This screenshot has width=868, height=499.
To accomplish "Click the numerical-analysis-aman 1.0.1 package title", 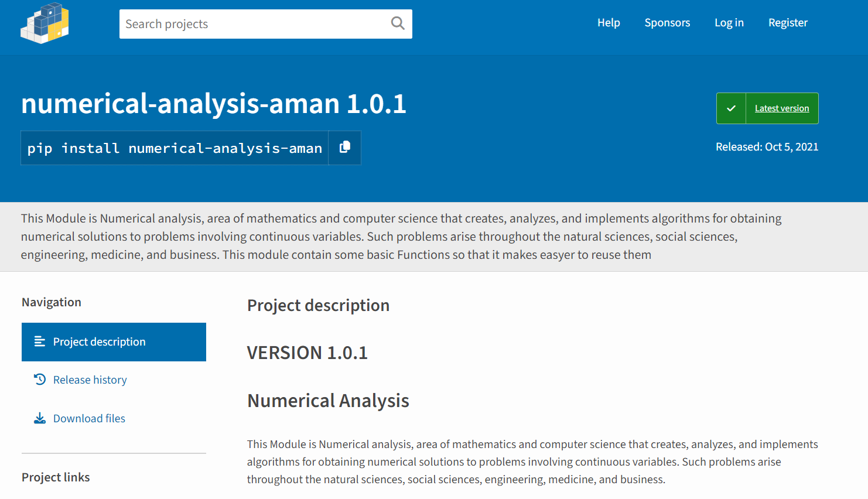I will tap(213, 104).
